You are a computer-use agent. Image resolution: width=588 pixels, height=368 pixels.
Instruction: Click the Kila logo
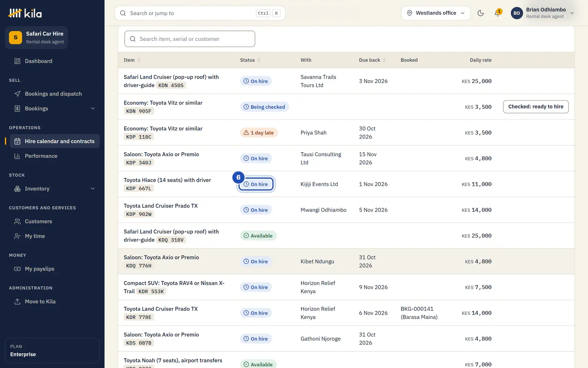click(25, 13)
